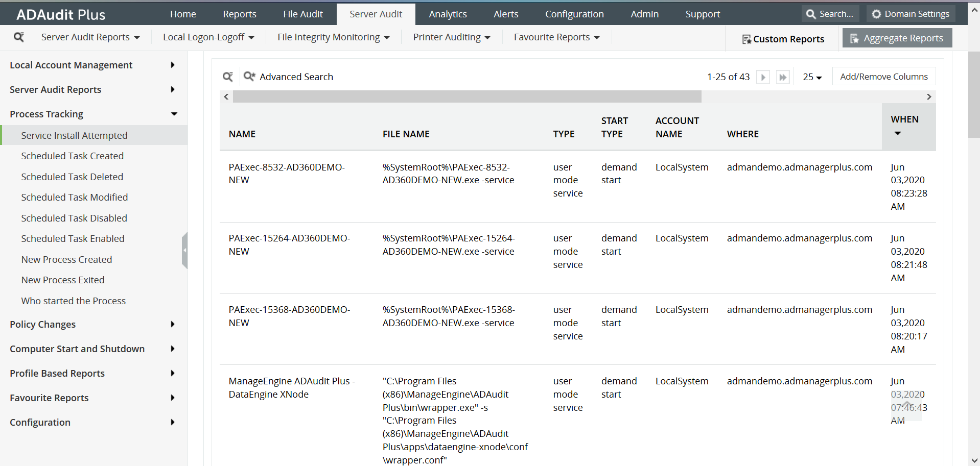Click the Add/Remove Columns button
The width and height of the screenshot is (980, 466).
tap(884, 76)
